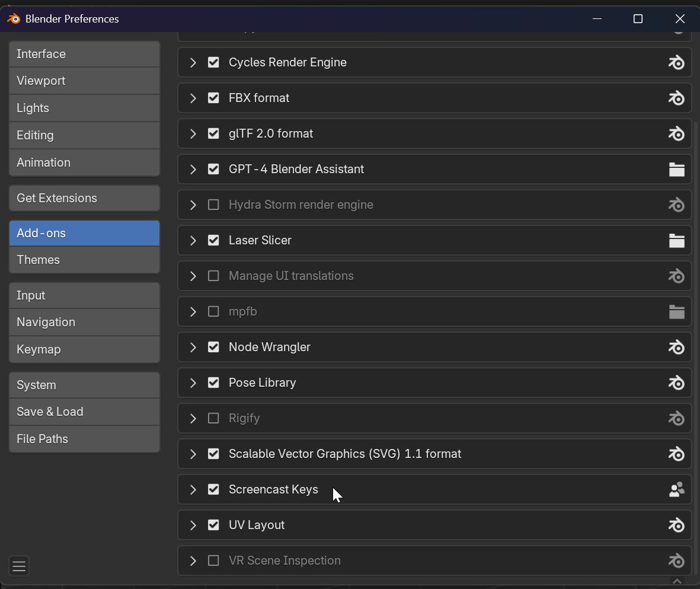Expand the glTF 2.0 format details

[x=193, y=133]
